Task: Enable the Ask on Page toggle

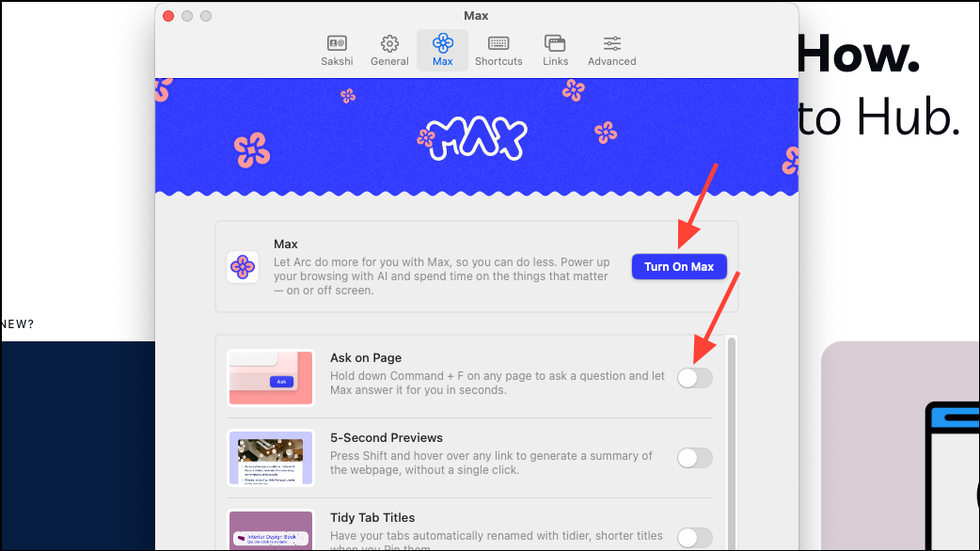Action: click(694, 378)
